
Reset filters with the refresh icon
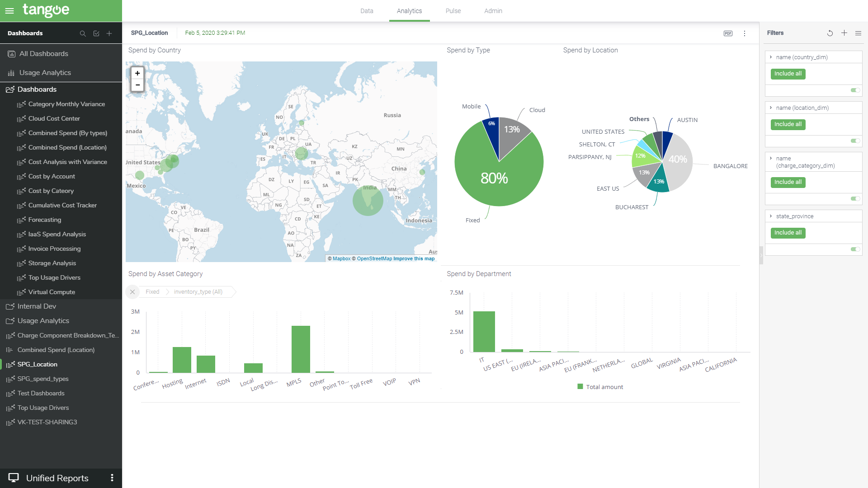point(830,33)
